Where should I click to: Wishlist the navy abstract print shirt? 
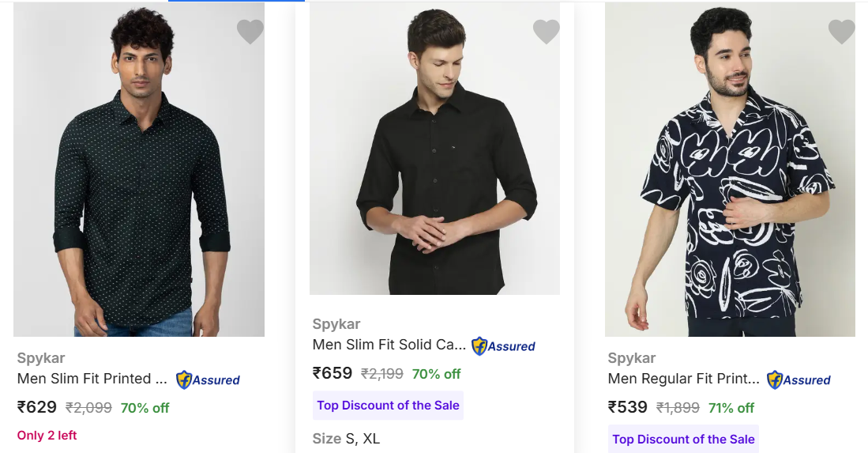pos(841,32)
